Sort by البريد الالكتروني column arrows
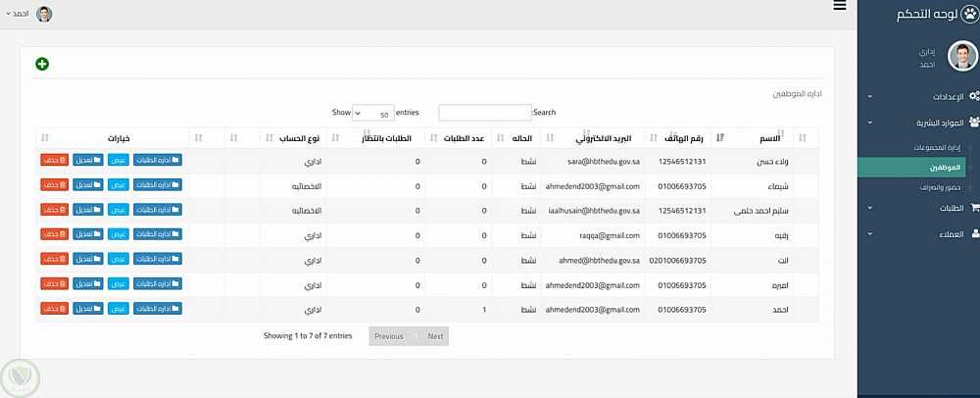 [550, 138]
